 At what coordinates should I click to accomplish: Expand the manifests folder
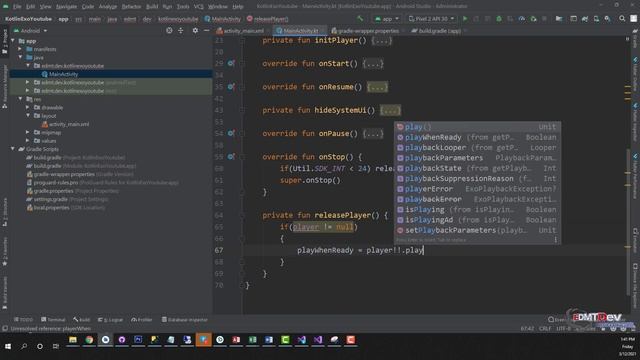point(20,49)
